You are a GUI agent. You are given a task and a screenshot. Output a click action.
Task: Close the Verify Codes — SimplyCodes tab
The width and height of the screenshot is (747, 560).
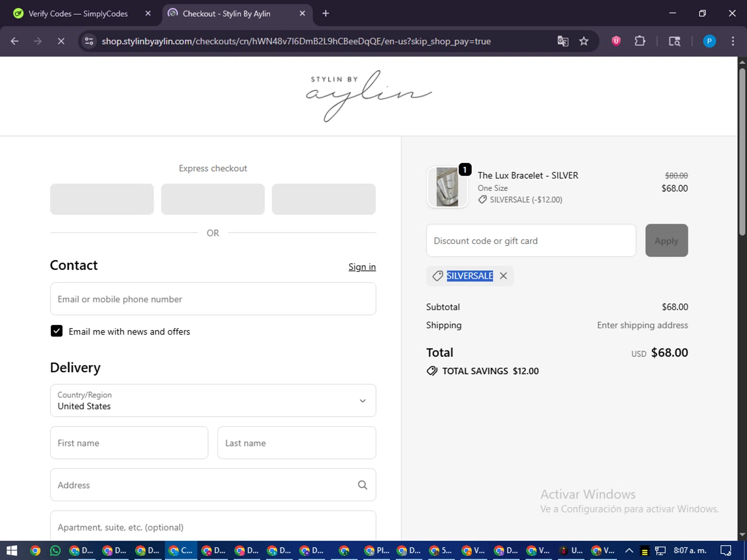[x=148, y=13]
